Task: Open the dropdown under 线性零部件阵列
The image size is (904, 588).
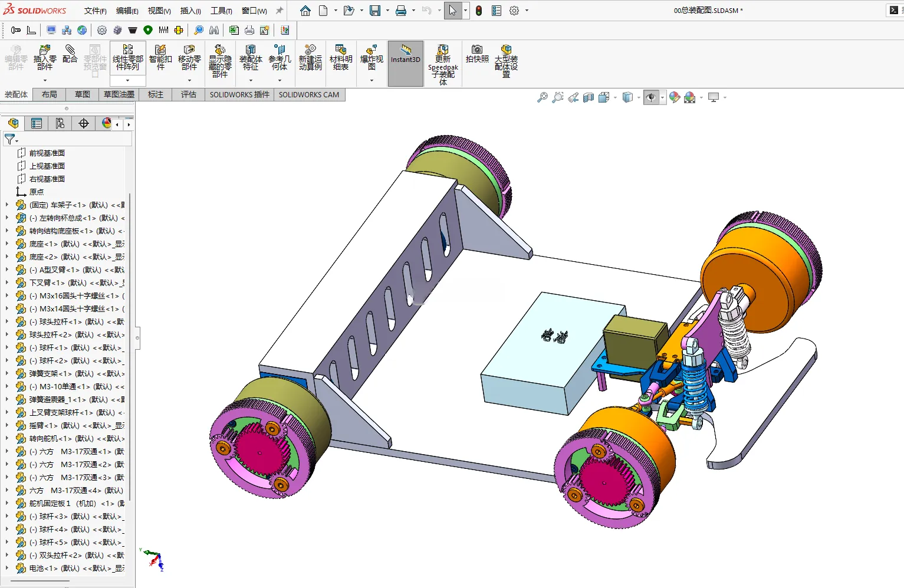Action: pyautogui.click(x=128, y=80)
